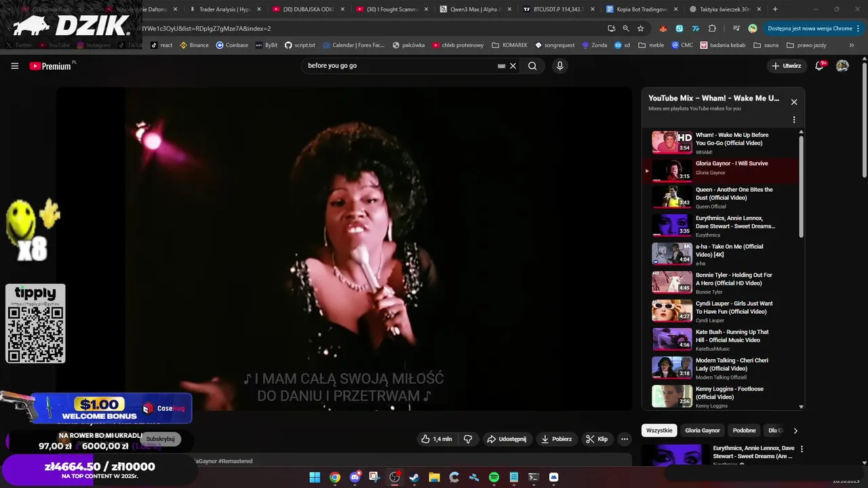Image resolution: width=868 pixels, height=488 pixels.
Task: Open the ByBit bookmark
Action: coord(267,45)
